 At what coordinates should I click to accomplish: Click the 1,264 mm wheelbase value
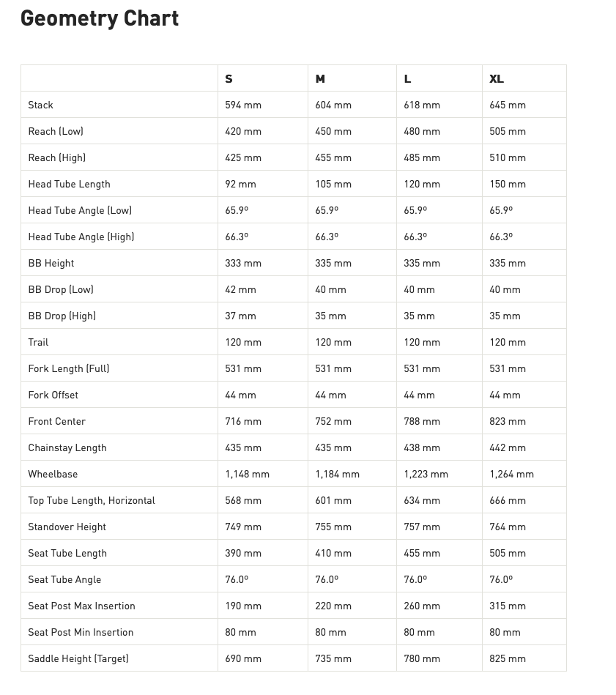(x=512, y=475)
